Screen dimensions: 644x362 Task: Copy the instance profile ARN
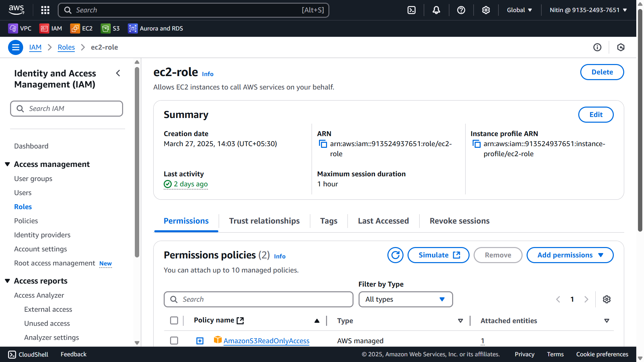point(476,144)
